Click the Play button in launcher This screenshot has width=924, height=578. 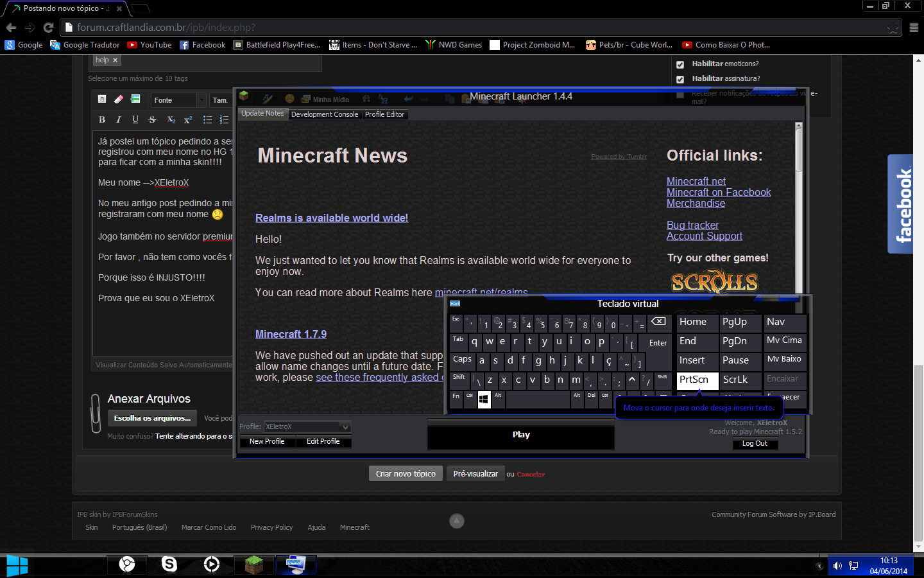click(x=521, y=435)
